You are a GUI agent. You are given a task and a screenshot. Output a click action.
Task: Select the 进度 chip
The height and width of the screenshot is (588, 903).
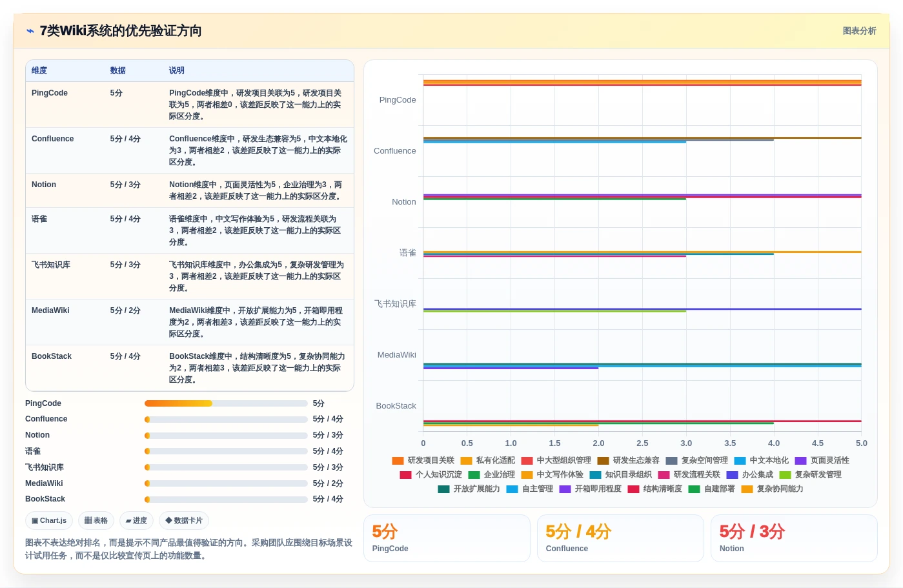pyautogui.click(x=136, y=520)
